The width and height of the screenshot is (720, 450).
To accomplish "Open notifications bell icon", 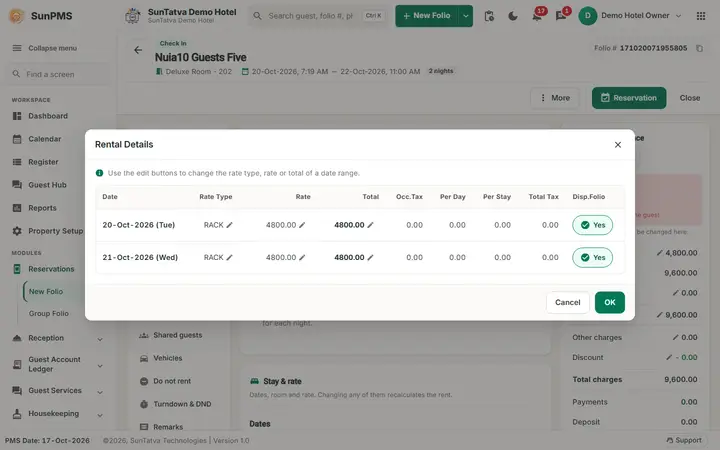I will click(537, 16).
